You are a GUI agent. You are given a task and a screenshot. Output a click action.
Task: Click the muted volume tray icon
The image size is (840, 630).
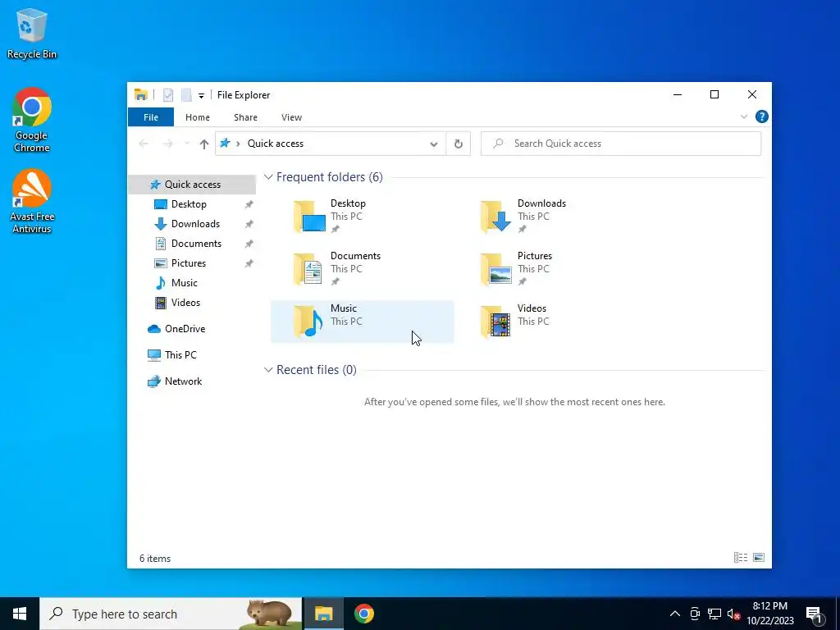coord(733,614)
